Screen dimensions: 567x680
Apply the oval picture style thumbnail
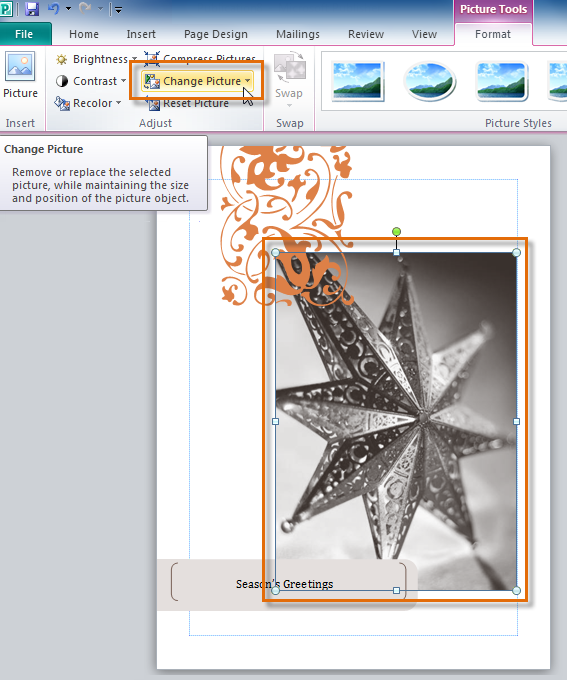pyautogui.click(x=429, y=81)
